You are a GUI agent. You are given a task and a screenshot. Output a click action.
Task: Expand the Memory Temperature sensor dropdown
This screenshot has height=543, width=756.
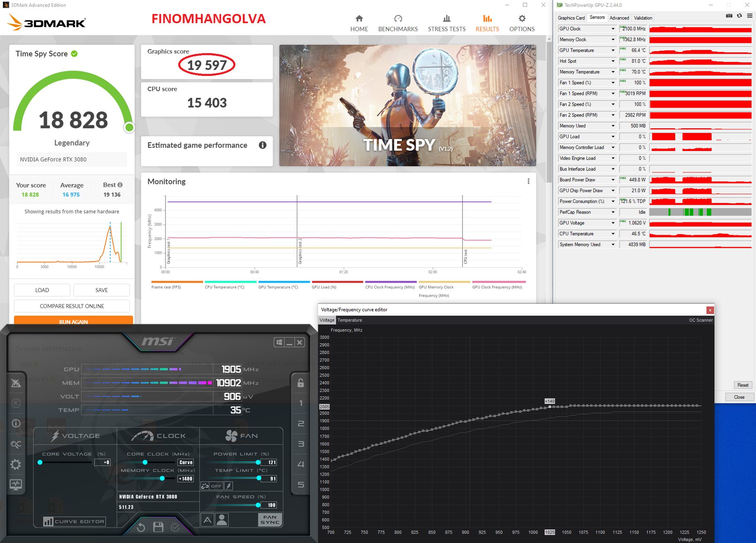coord(613,72)
